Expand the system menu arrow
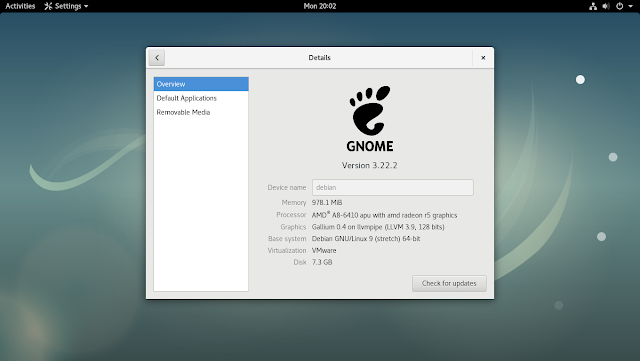Screen dimensions: 640x361 click(630, 6)
